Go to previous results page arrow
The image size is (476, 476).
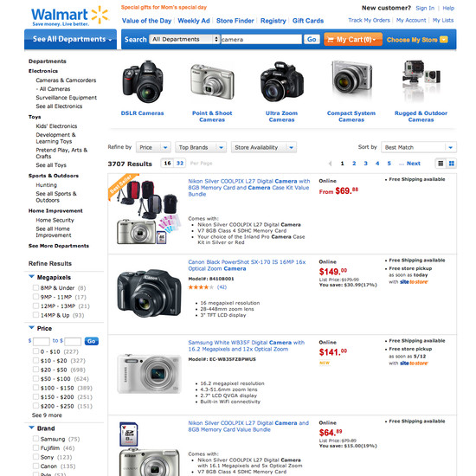[330, 164]
